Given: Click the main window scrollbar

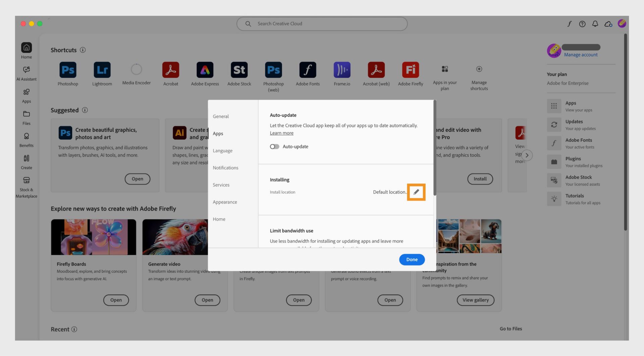Looking at the screenshot, I should click(x=625, y=132).
